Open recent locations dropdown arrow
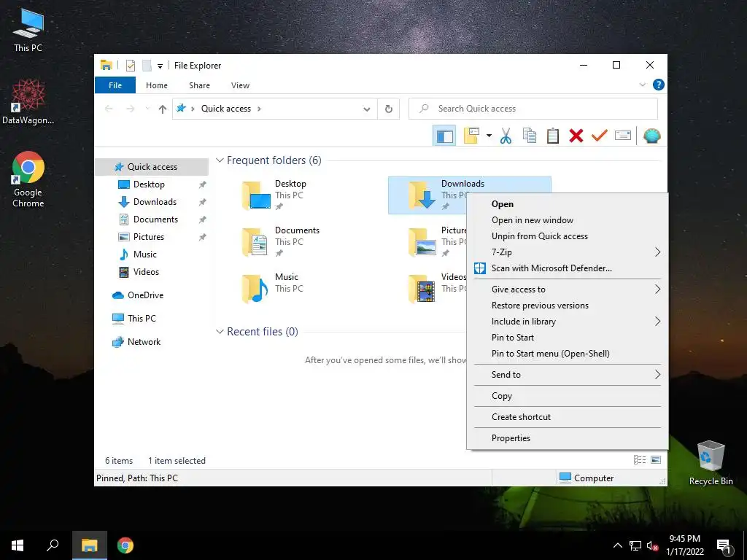The height and width of the screenshot is (560, 747). click(x=147, y=109)
